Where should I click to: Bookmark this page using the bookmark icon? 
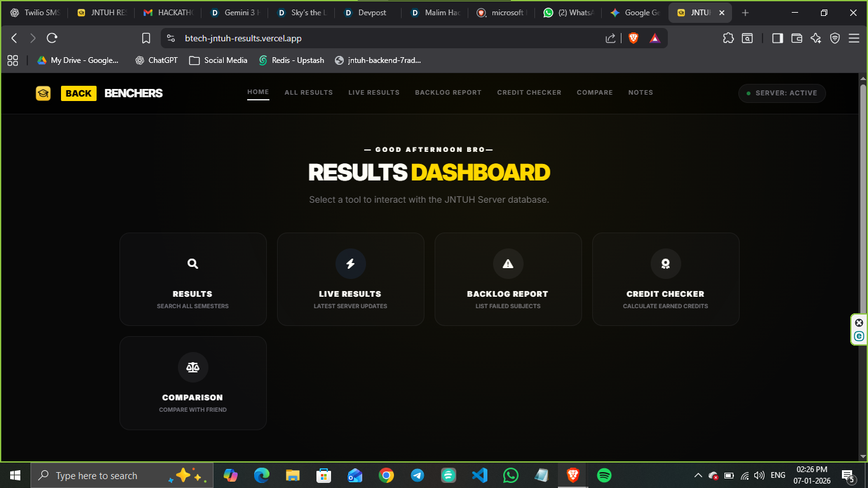pyautogui.click(x=146, y=38)
